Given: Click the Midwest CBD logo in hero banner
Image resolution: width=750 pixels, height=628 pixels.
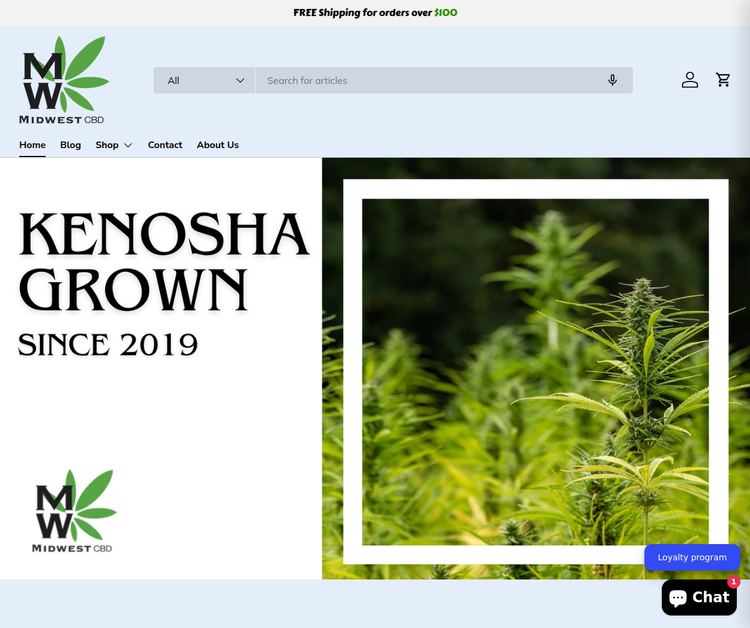Looking at the screenshot, I should click(74, 511).
